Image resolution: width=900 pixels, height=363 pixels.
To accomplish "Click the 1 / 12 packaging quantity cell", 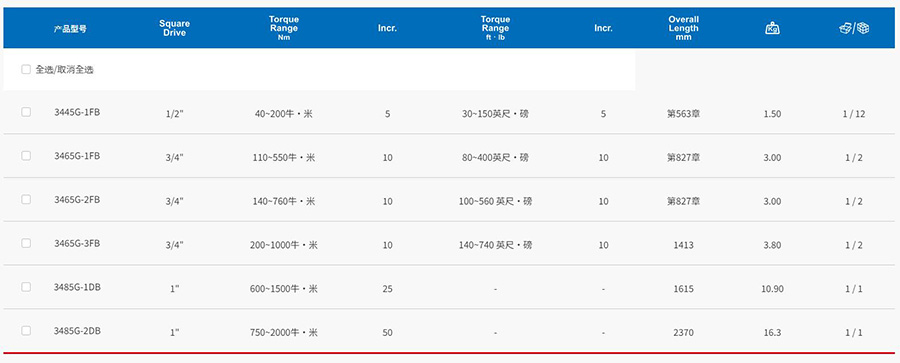I will coord(854,114).
